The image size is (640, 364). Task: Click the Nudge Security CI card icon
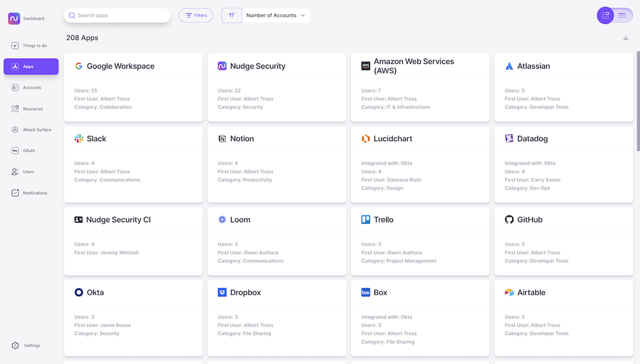tap(79, 220)
